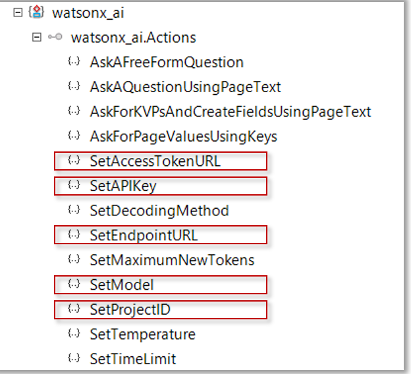Viewport: 412px width, 374px height.
Task: Select the watsonx_ai root label
Action: (x=88, y=13)
